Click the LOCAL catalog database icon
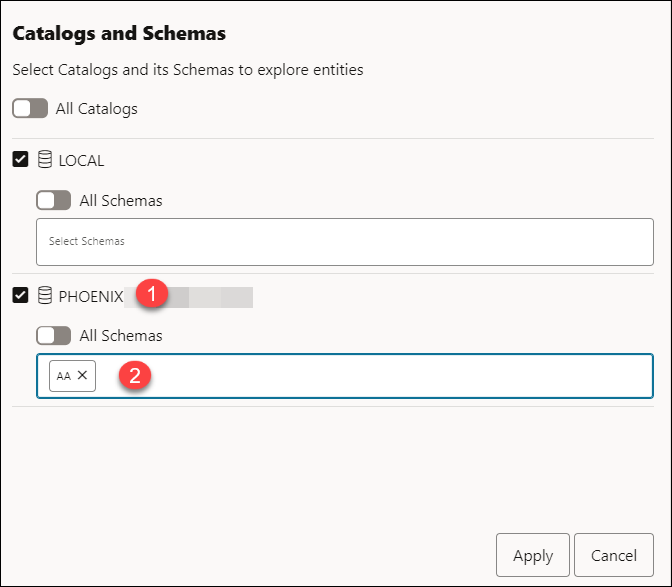 click(x=45, y=160)
